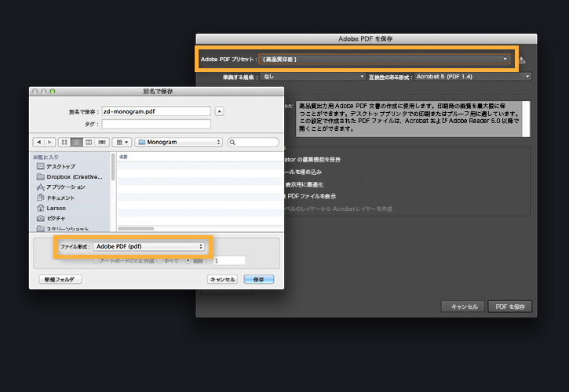
Task: Click the save preset icon beside the Adobe PDF プリセット dropdown
Action: pyautogui.click(x=522, y=60)
